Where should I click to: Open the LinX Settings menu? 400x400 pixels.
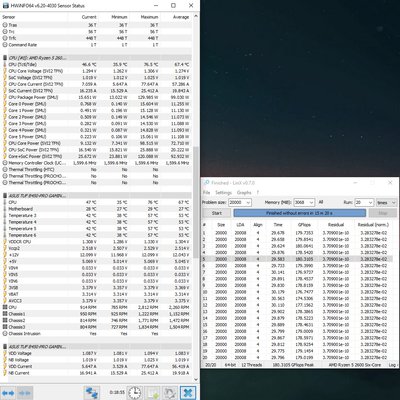[x=223, y=193]
